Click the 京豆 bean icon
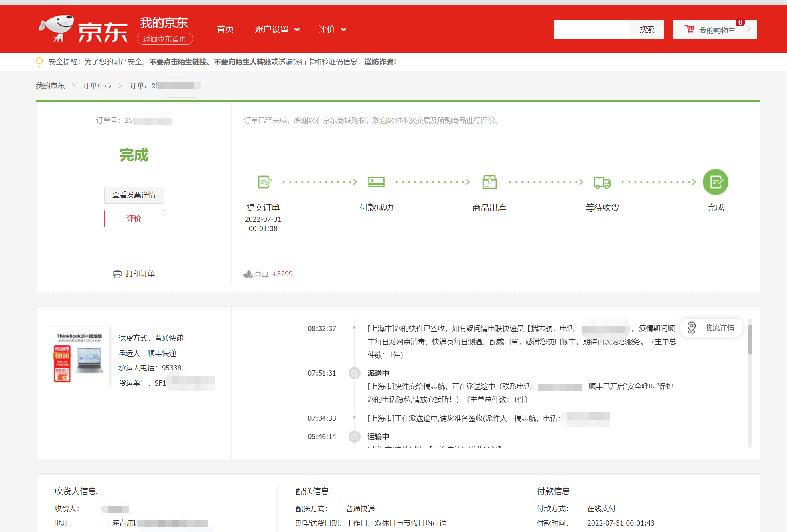The height and width of the screenshot is (532, 787). click(x=248, y=274)
